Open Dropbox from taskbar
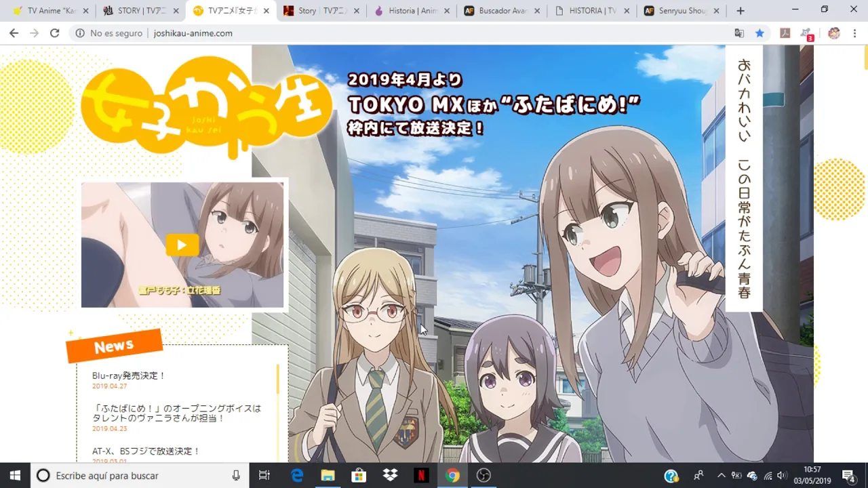 [390, 475]
